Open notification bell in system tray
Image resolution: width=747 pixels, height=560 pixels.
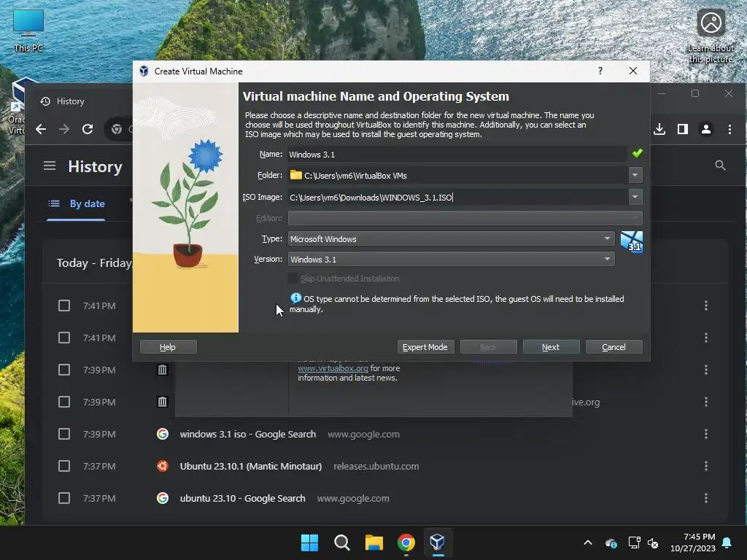(727, 542)
